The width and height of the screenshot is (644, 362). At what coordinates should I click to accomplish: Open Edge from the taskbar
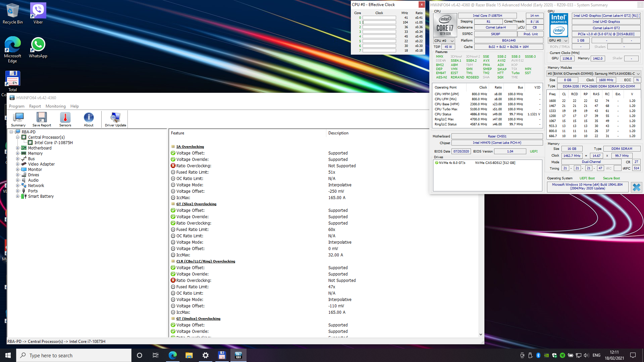[172, 355]
